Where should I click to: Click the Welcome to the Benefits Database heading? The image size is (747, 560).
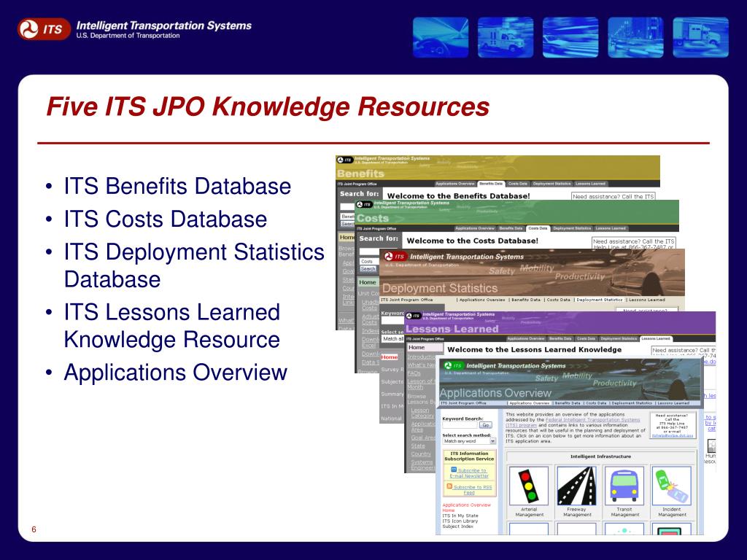pyautogui.click(x=458, y=195)
